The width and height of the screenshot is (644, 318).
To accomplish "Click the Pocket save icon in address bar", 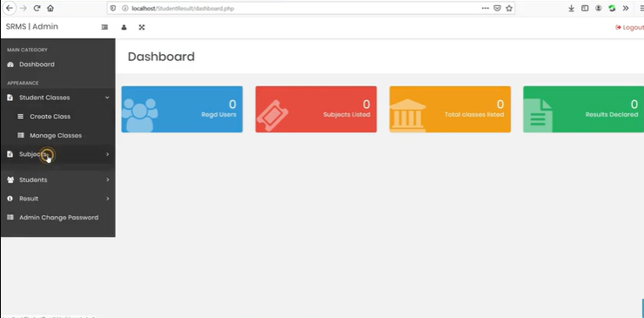I will coord(497,8).
